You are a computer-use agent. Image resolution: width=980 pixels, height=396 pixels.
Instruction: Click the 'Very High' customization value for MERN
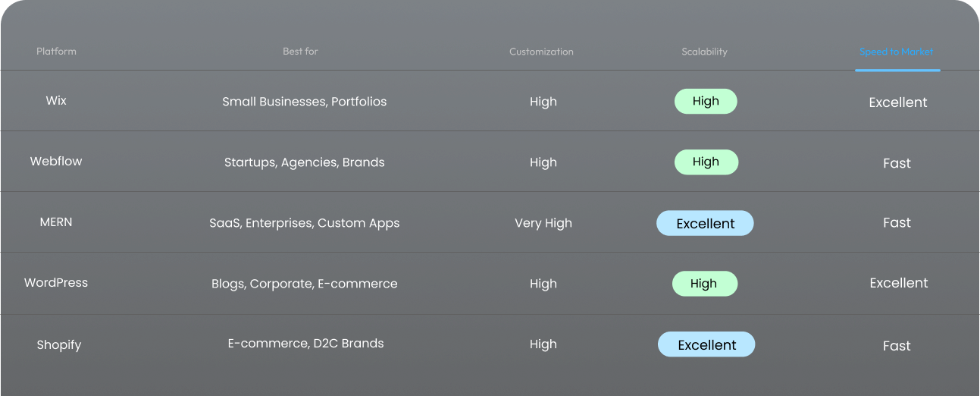pyautogui.click(x=543, y=223)
